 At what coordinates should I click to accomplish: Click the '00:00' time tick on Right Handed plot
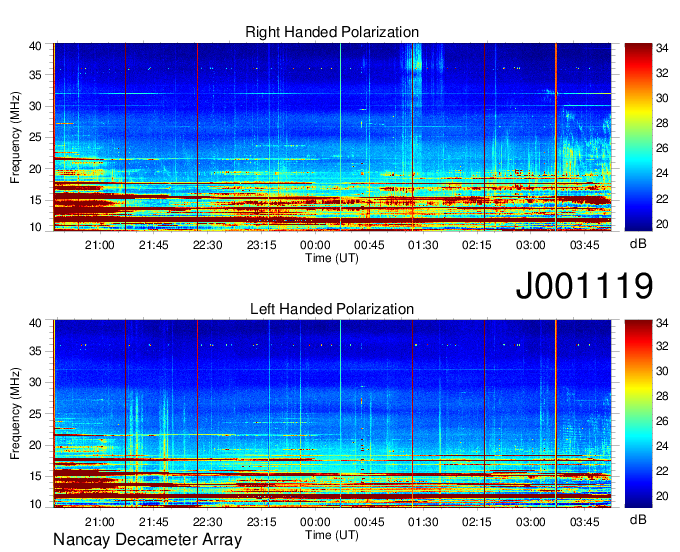315,245
